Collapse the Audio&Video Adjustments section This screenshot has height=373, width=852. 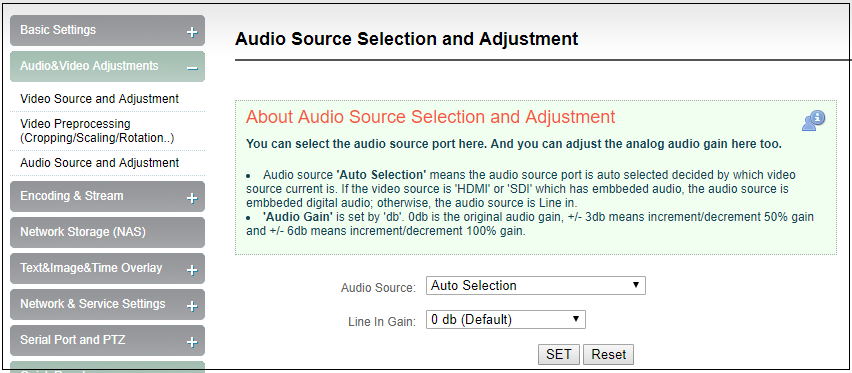click(107, 66)
